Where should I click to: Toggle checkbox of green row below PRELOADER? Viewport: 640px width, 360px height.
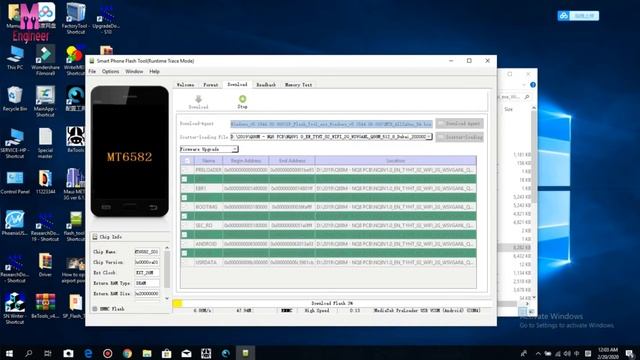[184, 179]
